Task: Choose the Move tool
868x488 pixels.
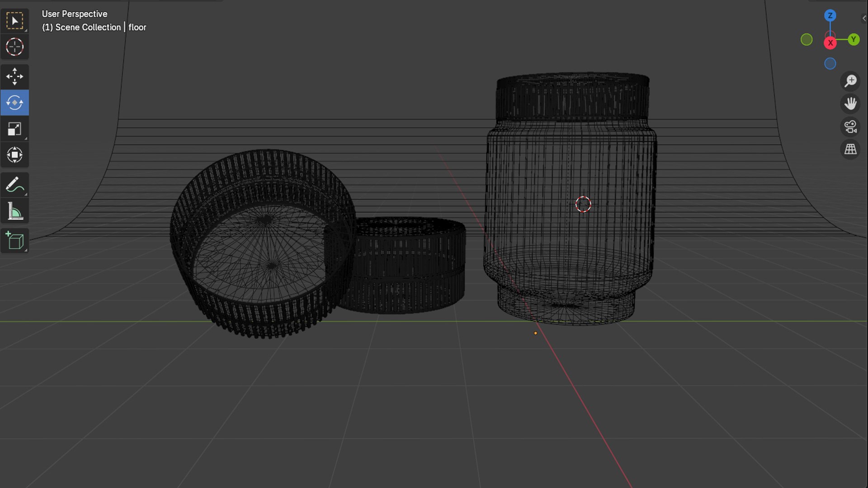Action: pyautogui.click(x=14, y=76)
